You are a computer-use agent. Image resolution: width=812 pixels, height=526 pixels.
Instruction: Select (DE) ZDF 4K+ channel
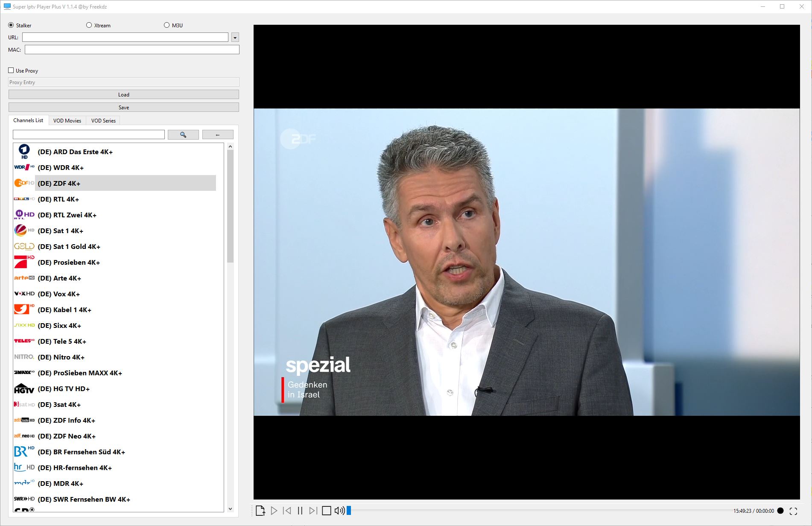[114, 183]
